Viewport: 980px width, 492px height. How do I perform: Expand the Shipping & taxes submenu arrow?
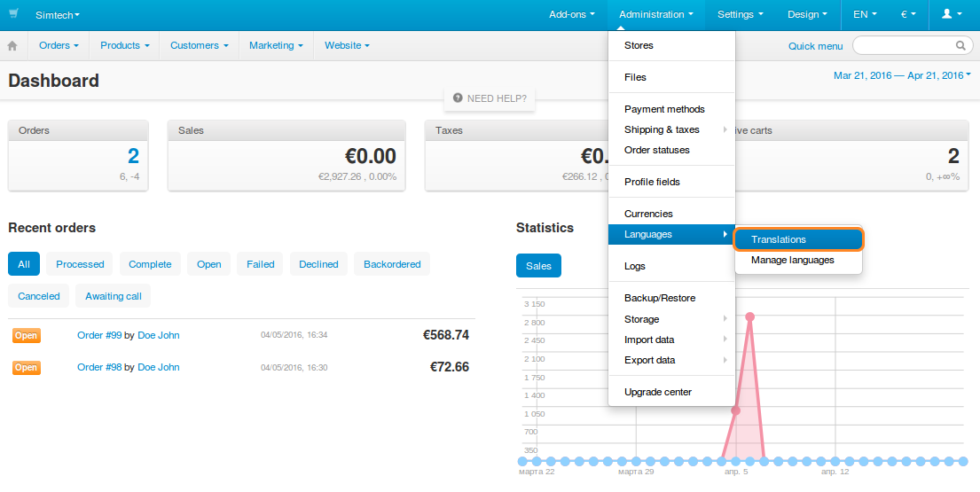coord(725,129)
